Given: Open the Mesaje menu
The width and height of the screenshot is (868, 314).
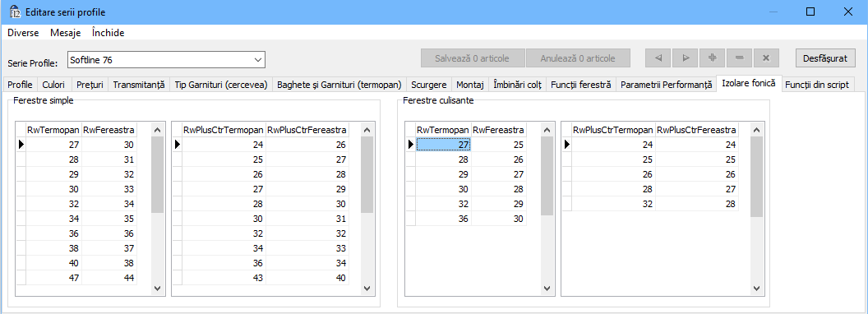Looking at the screenshot, I should coord(65,33).
